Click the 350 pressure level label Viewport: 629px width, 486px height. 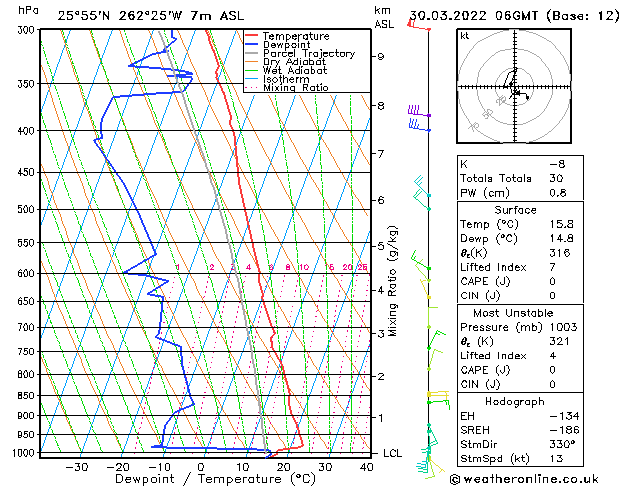(x=28, y=84)
